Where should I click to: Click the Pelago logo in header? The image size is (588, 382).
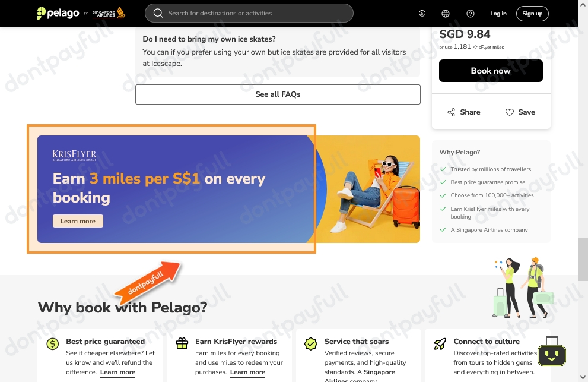(x=58, y=13)
